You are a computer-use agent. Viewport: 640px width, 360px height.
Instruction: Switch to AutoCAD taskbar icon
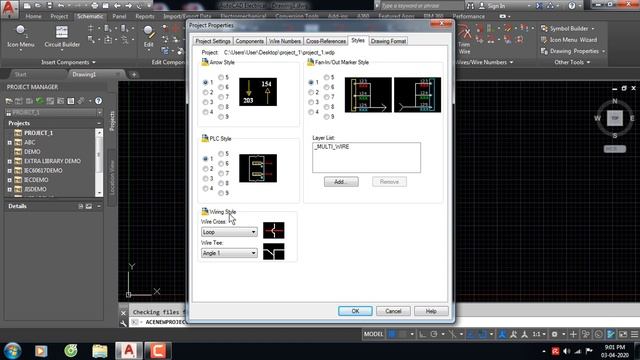coord(129,351)
